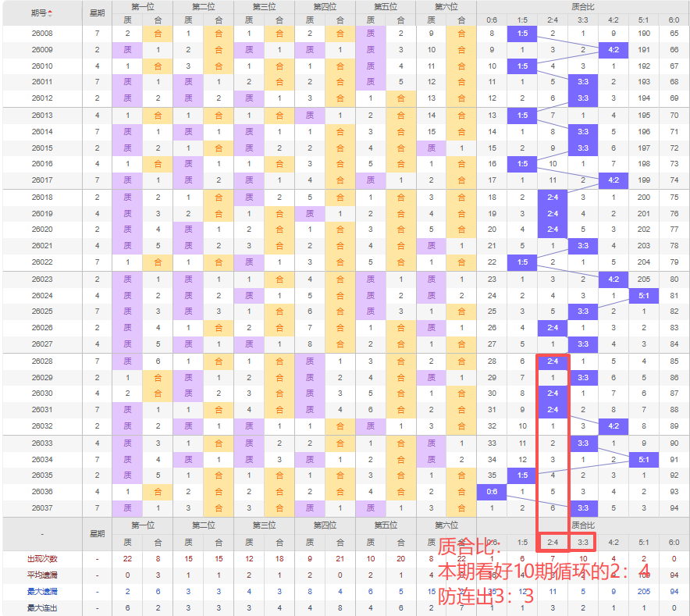Select the 第六位 header in top row
This screenshot has height=616, width=690.
(446, 7)
